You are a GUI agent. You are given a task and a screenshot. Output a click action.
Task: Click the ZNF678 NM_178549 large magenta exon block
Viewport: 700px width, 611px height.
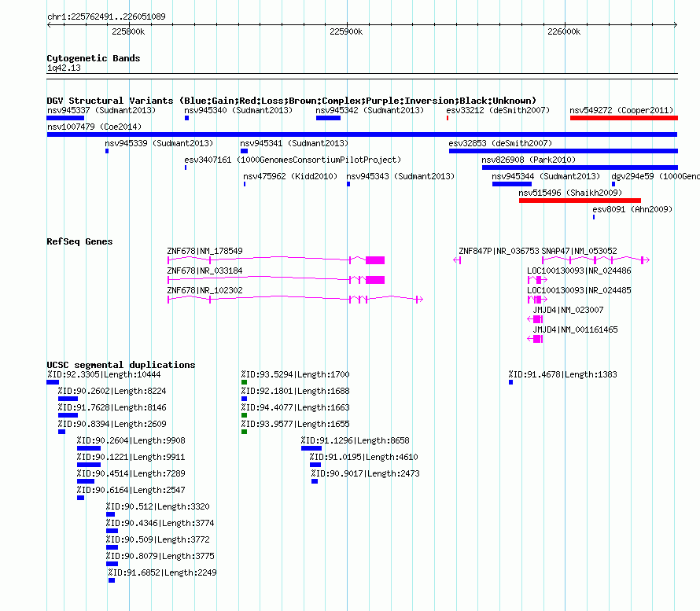375,260
